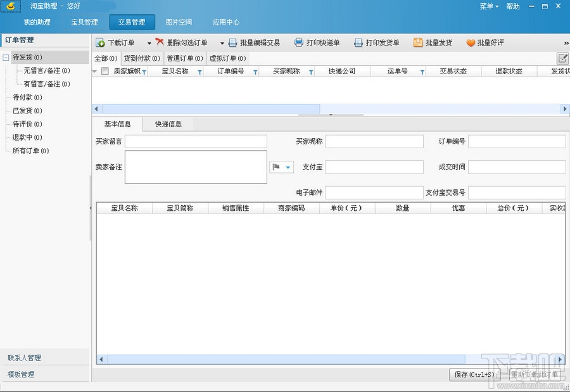This screenshot has width=570, height=392.
Task: Click the edit columns icon at right
Action: tap(563, 58)
